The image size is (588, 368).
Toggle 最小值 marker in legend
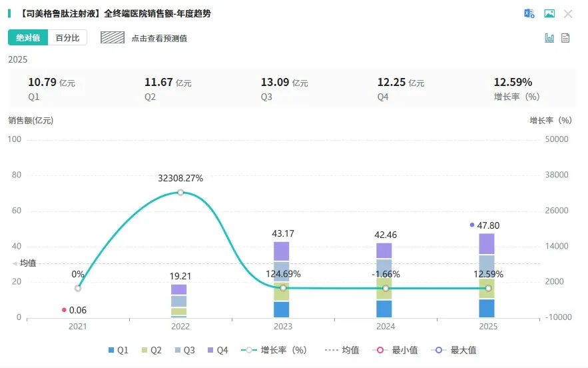click(x=396, y=351)
